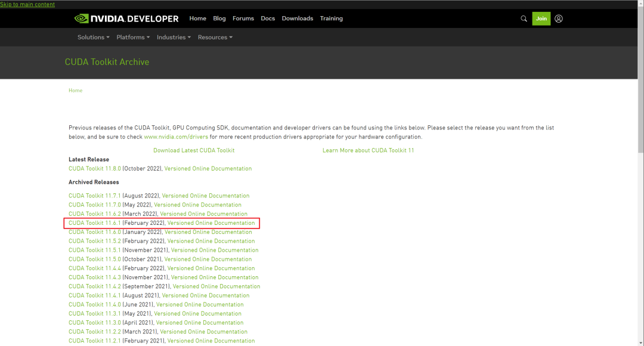Open Versioned Online Documentation for 11.2.1
The width and height of the screenshot is (644, 346).
pos(211,340)
